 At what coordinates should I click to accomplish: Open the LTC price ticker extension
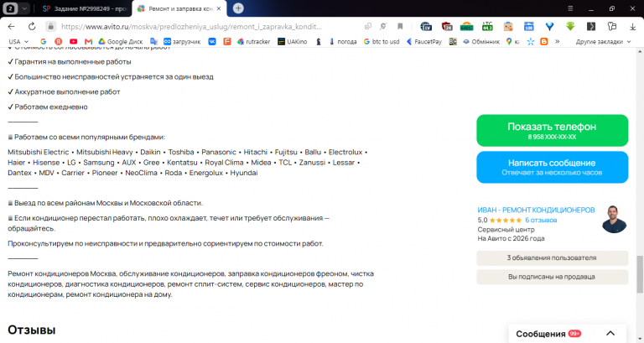pyautogui.click(x=487, y=26)
